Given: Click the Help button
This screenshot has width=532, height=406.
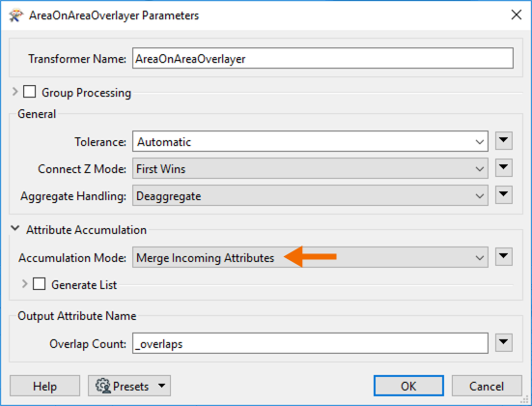Looking at the screenshot, I should [44, 386].
